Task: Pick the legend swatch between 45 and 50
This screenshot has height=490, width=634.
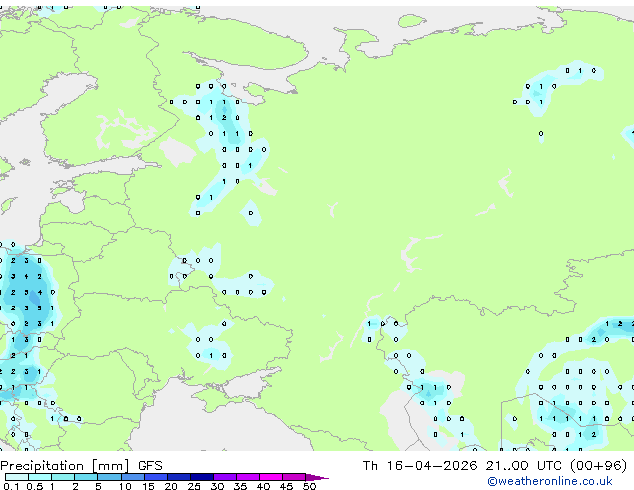Action: (x=294, y=477)
